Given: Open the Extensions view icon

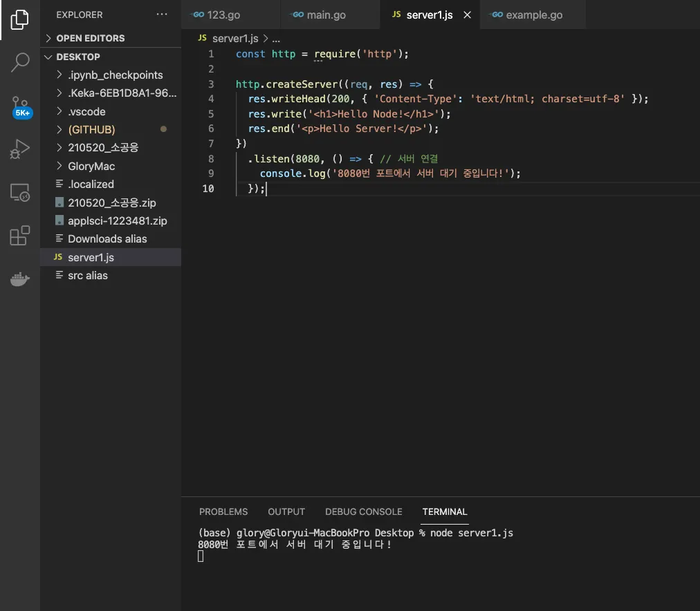Looking at the screenshot, I should [x=20, y=236].
